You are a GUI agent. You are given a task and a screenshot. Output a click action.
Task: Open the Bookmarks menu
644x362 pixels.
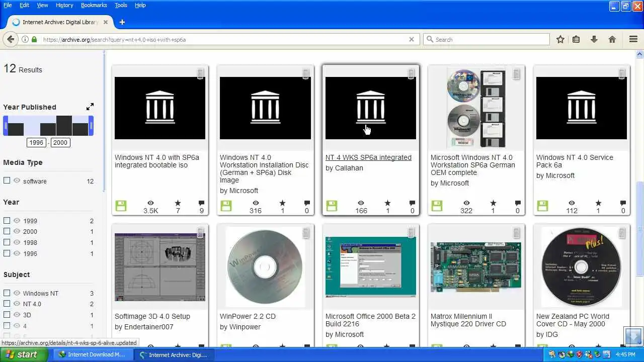pos(94,5)
